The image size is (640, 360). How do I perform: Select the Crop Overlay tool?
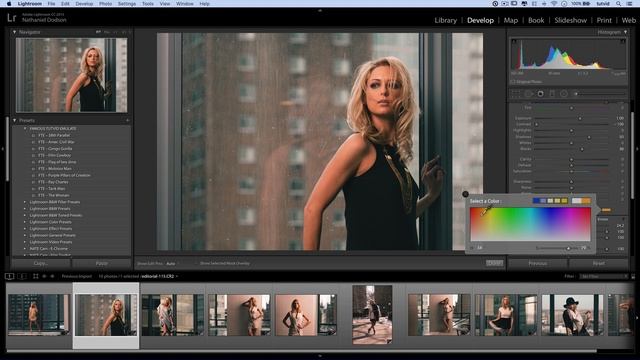(516, 93)
